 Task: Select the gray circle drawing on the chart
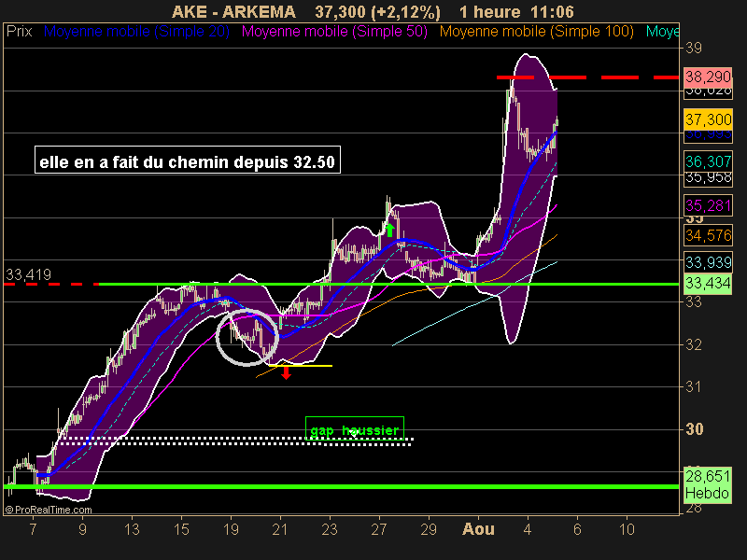tap(247, 337)
